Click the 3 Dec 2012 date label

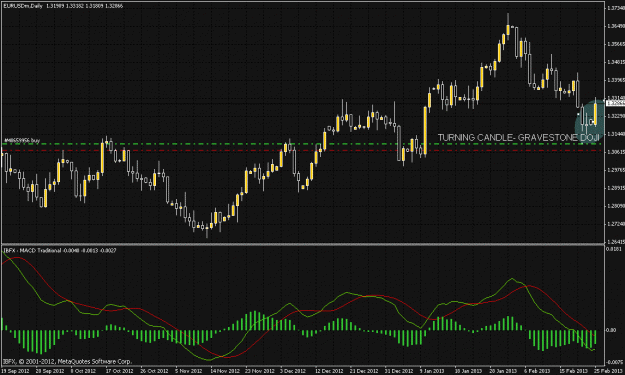293,371
